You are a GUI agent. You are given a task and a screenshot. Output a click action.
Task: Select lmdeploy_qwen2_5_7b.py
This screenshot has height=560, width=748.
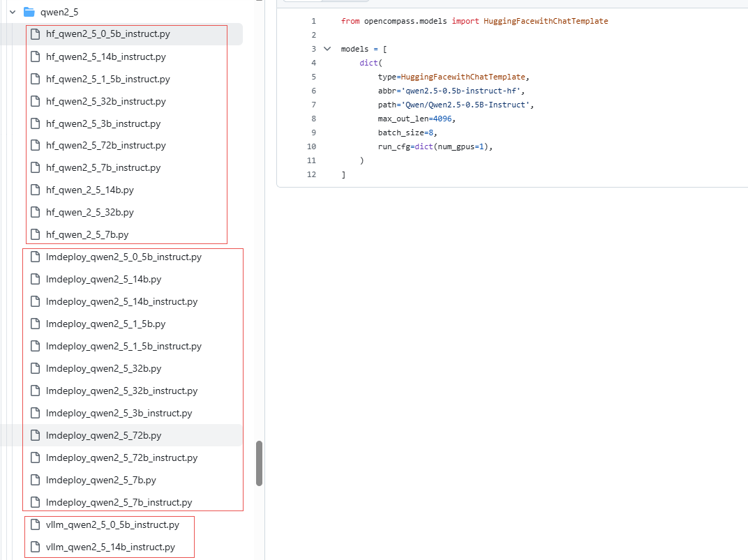click(x=101, y=480)
